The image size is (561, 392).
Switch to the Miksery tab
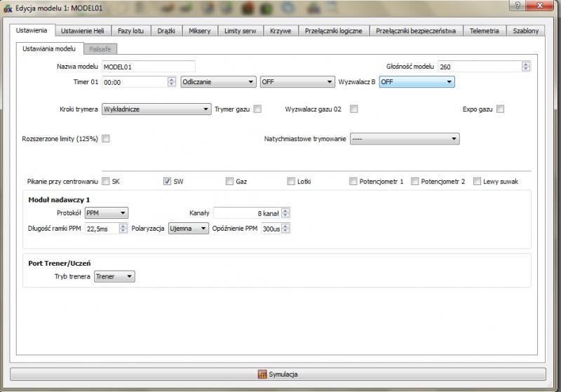[200, 31]
